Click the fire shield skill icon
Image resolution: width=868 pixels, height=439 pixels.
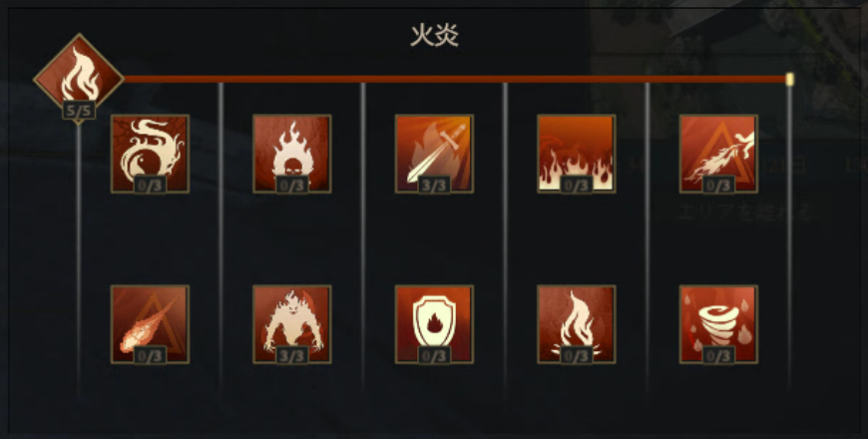[x=434, y=324]
